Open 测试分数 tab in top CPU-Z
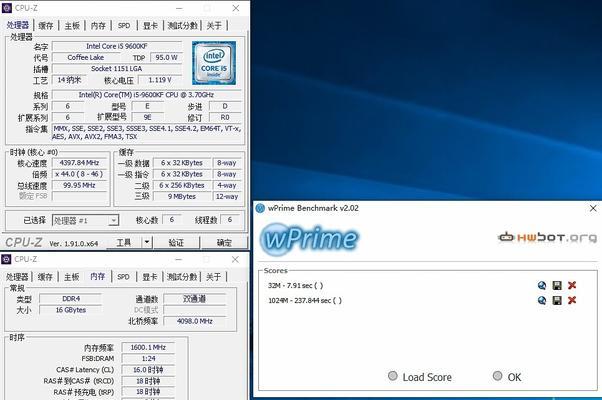This screenshot has width=602, height=400. 182,26
